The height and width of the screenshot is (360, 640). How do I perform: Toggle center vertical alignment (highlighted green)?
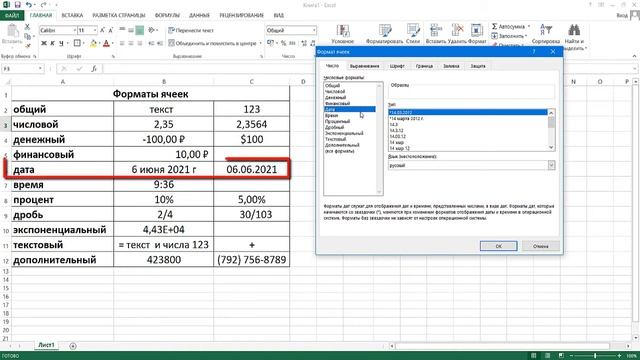click(x=140, y=30)
